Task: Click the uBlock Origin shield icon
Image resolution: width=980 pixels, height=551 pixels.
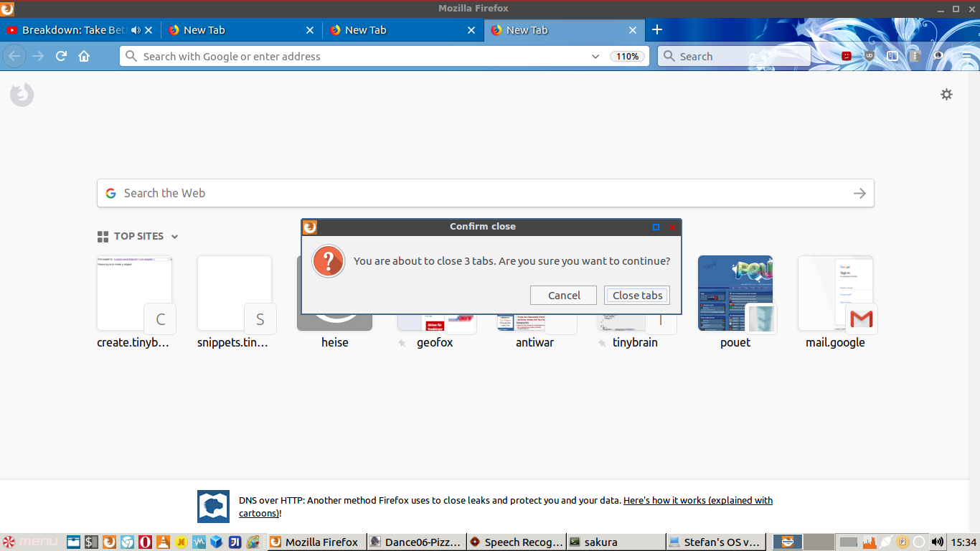Action: click(x=870, y=56)
